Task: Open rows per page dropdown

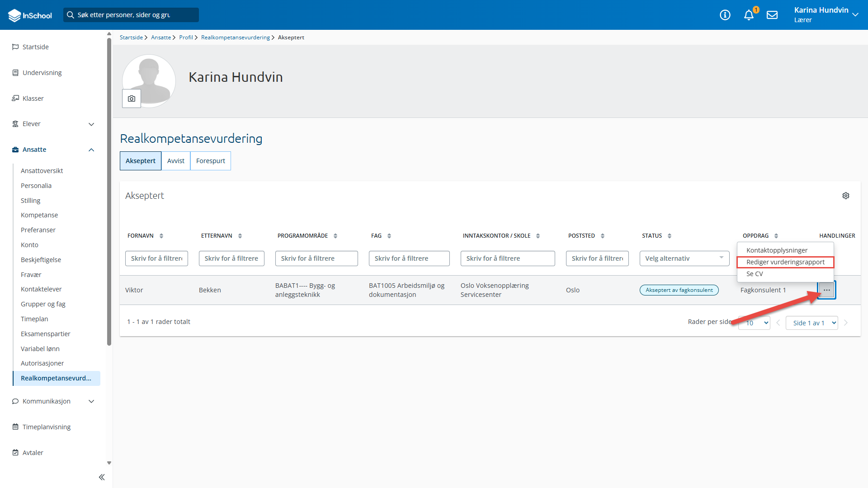Action: pyautogui.click(x=754, y=323)
